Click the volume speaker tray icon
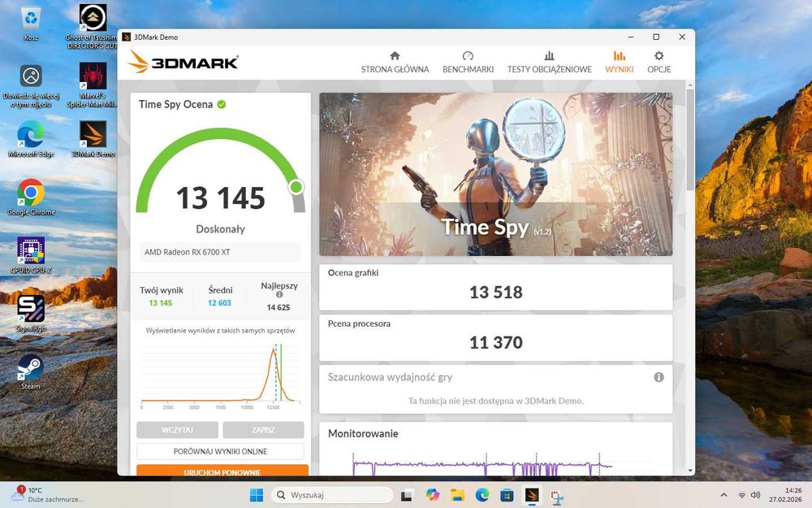 tap(755, 495)
